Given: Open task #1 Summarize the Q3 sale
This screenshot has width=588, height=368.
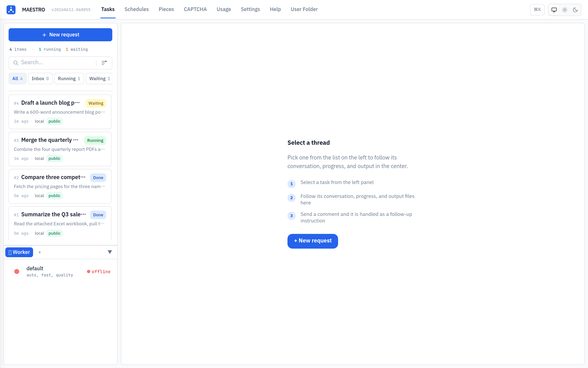Looking at the screenshot, I should pos(60,224).
